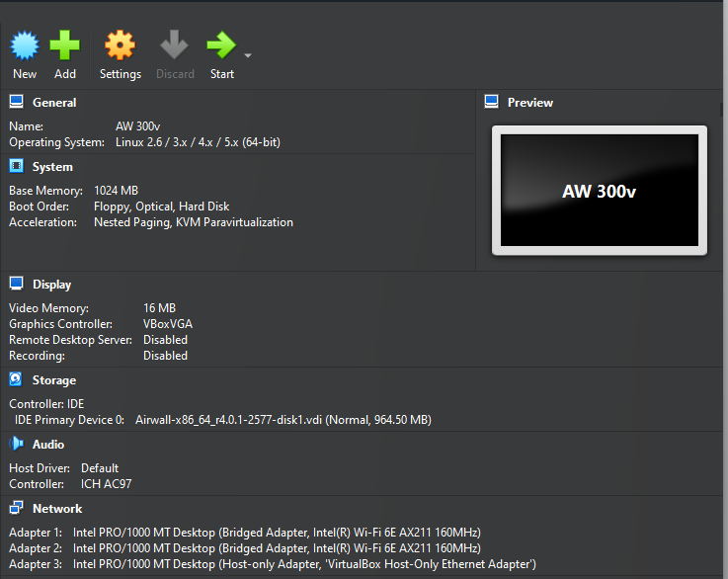The image size is (728, 579).
Task: Open the System section heading
Action: point(52,167)
